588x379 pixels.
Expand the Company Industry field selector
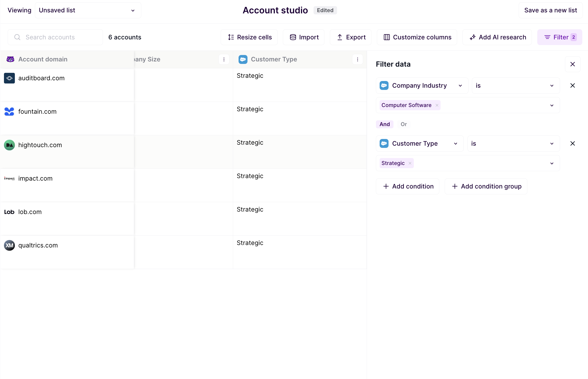tap(460, 85)
